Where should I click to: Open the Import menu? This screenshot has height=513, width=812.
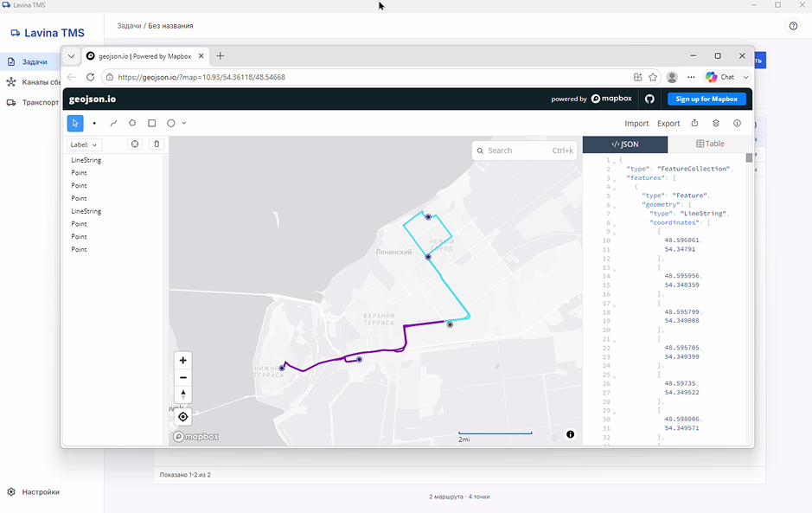pos(636,124)
